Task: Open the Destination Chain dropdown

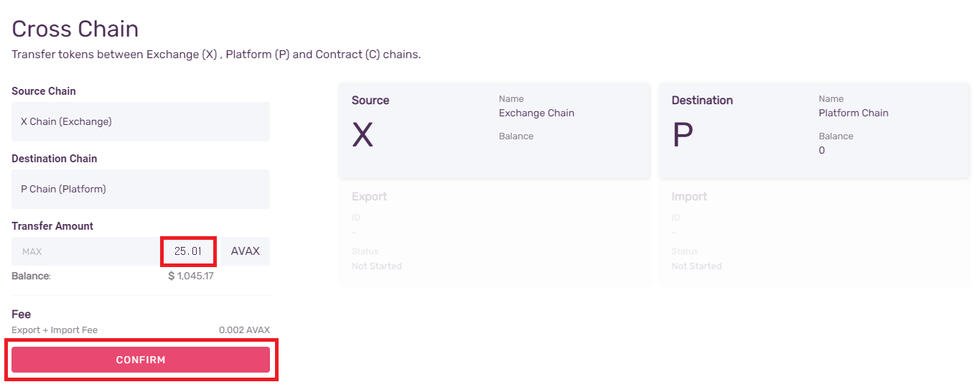Action: [141, 190]
